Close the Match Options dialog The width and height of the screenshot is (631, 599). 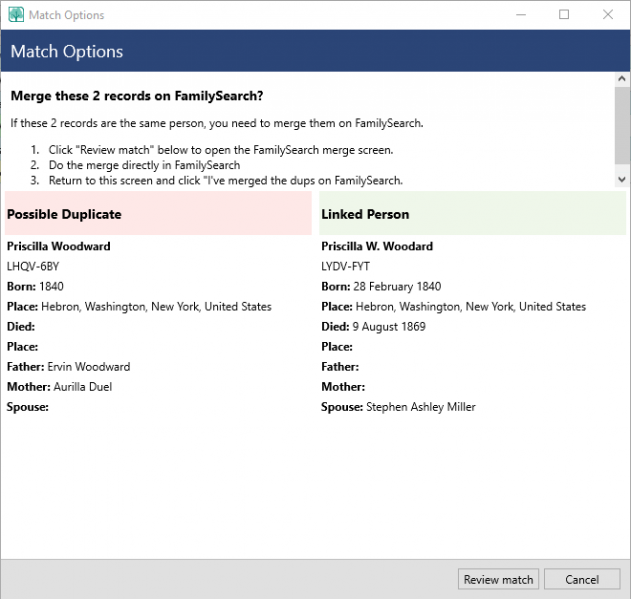[608, 15]
